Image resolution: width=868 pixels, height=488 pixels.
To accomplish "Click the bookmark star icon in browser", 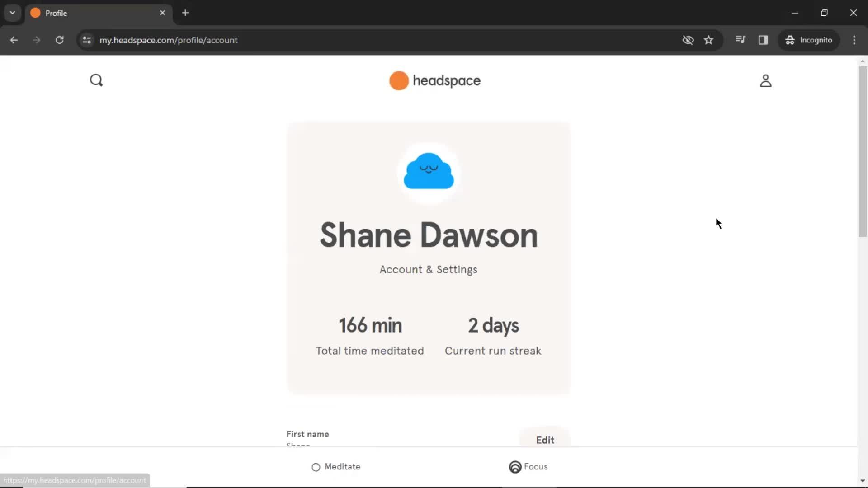I will coord(709,40).
